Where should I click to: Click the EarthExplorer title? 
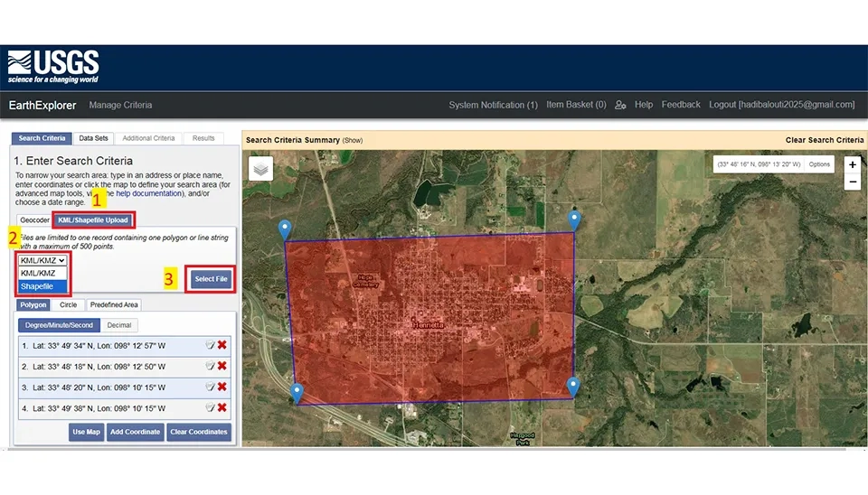pyautogui.click(x=42, y=105)
